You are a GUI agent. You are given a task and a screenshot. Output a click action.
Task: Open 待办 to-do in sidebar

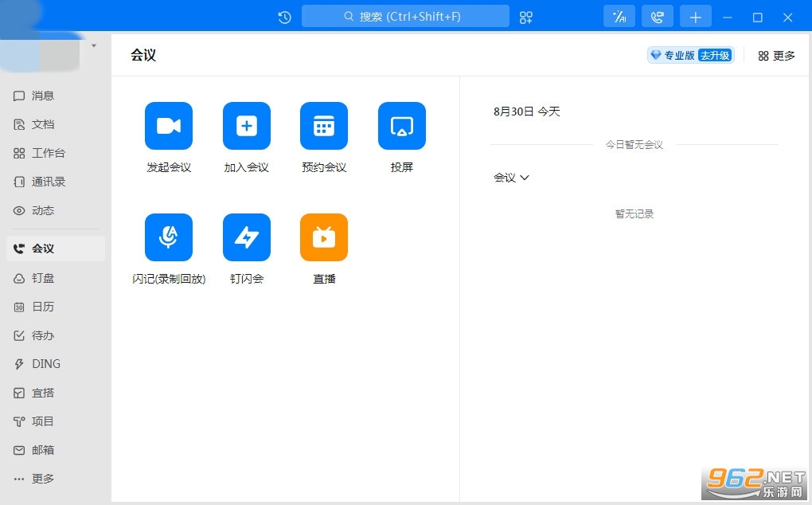(56, 335)
